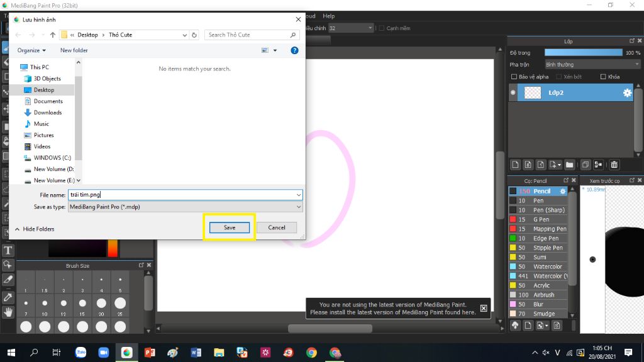The image size is (644, 362).
Task: Expand the address bar previous locations dropdown
Action: click(x=184, y=35)
